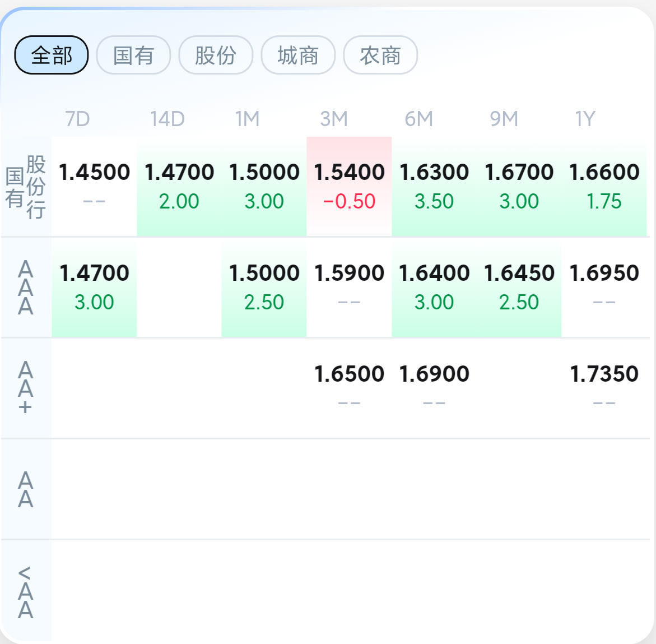The width and height of the screenshot is (656, 644).
Task: Select the 1.7350 AA+ 1Y cell
Action: pyautogui.click(x=604, y=388)
